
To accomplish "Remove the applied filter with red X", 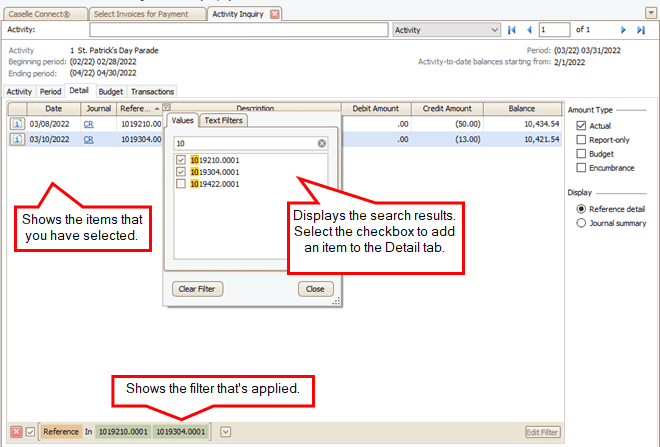I will 16,431.
